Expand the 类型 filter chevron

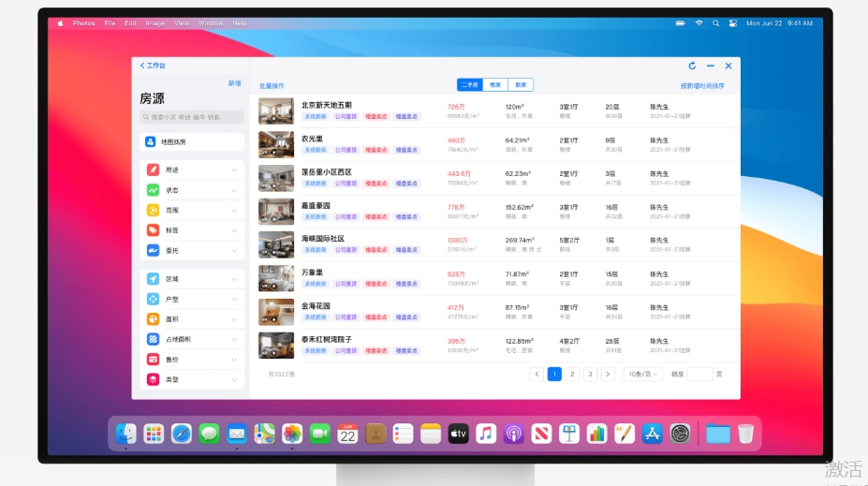point(234,379)
